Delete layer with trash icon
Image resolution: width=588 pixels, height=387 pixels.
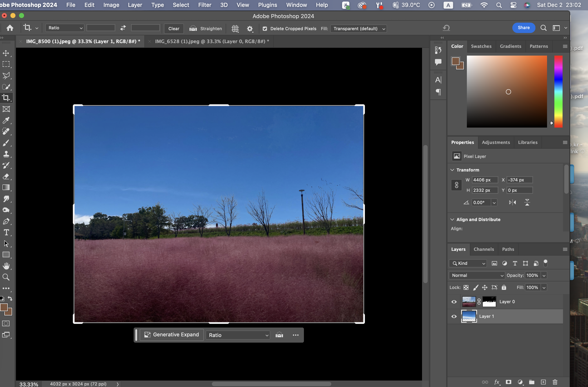(555, 382)
